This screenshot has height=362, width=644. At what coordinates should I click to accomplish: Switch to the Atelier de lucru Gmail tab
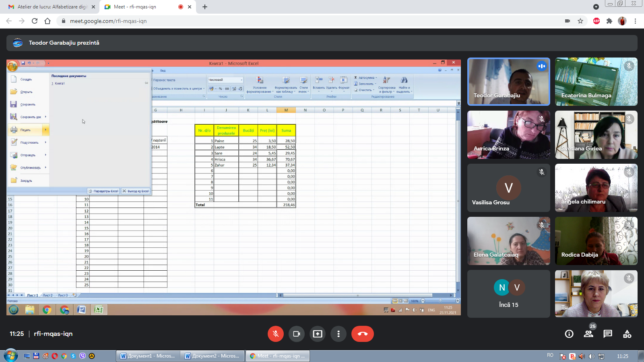[x=52, y=7]
